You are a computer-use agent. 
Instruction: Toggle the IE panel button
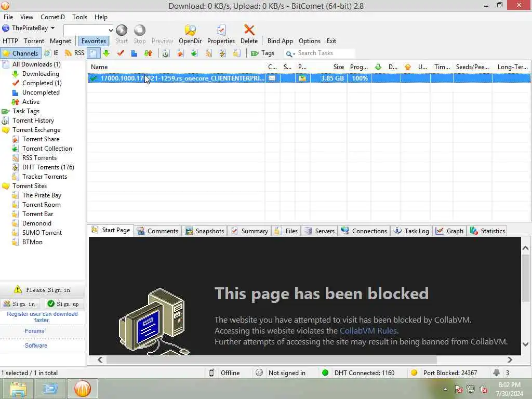pyautogui.click(x=51, y=53)
